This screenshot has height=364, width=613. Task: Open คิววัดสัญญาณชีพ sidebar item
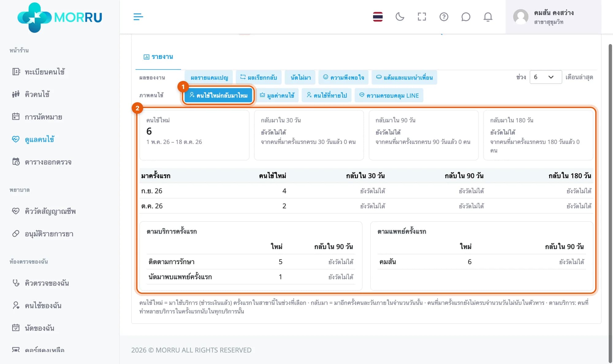click(x=44, y=211)
